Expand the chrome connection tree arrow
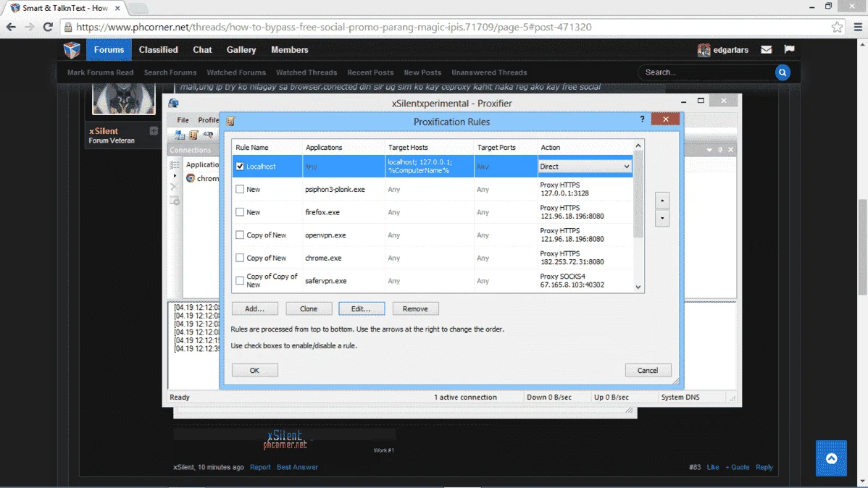This screenshot has width=868, height=488. pyautogui.click(x=175, y=177)
